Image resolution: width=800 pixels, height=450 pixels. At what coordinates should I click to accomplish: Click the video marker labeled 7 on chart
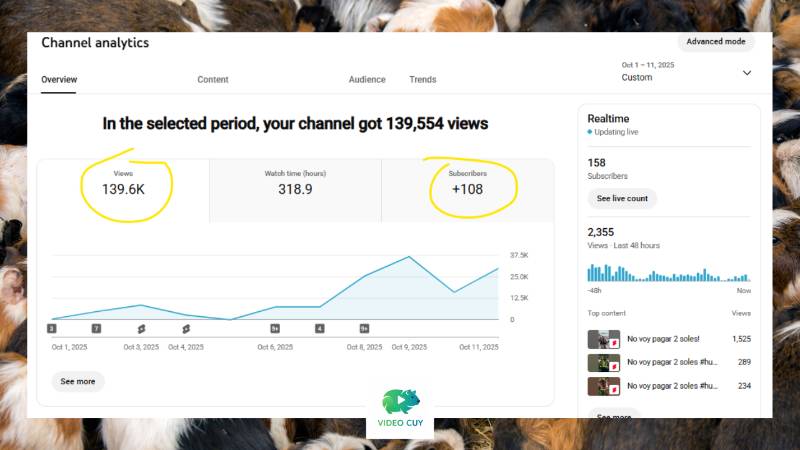(96, 328)
